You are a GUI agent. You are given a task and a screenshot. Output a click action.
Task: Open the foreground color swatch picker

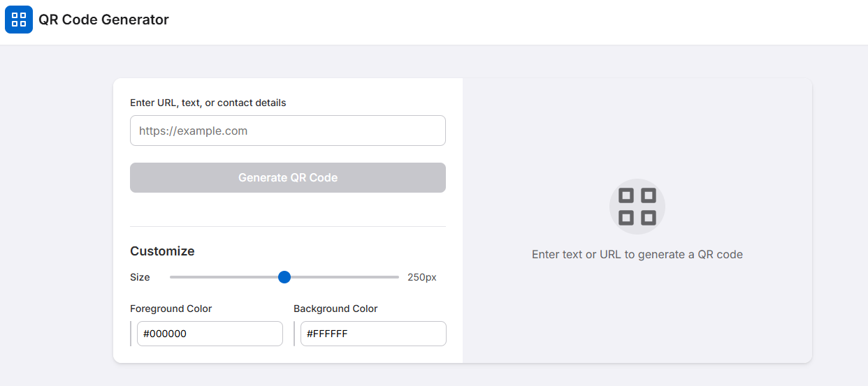tap(131, 334)
